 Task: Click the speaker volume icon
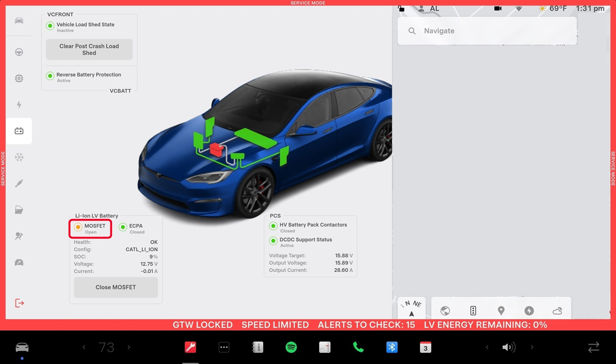point(508,348)
